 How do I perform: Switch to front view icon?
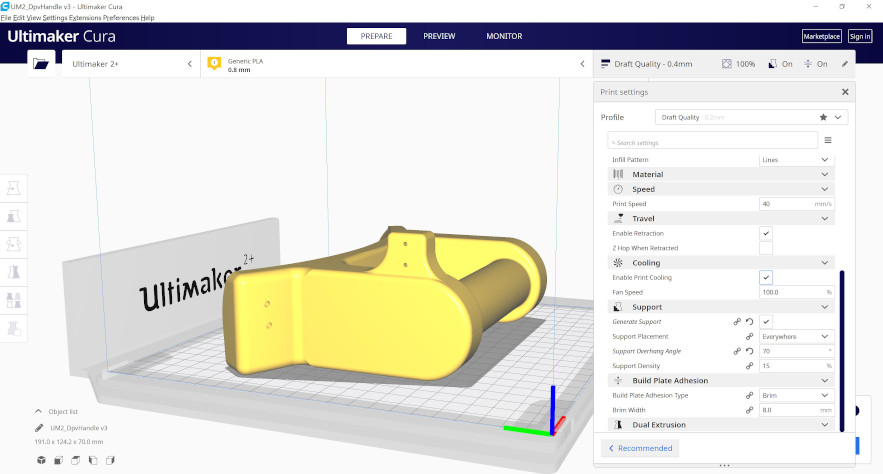click(59, 460)
